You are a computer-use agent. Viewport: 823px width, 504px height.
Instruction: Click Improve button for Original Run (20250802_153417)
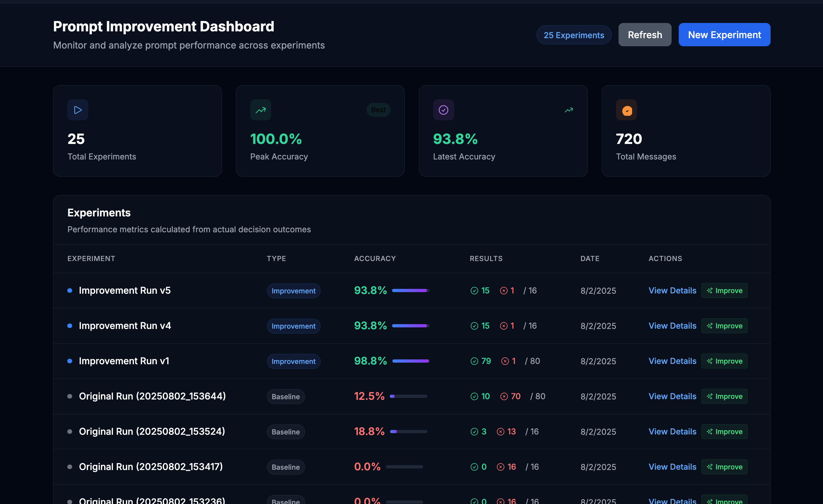[x=724, y=467]
